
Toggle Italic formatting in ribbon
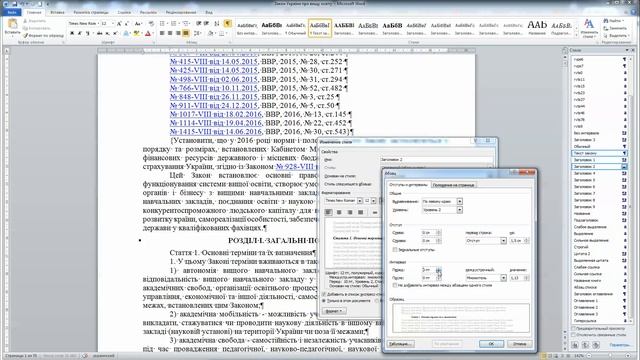tap(80, 33)
